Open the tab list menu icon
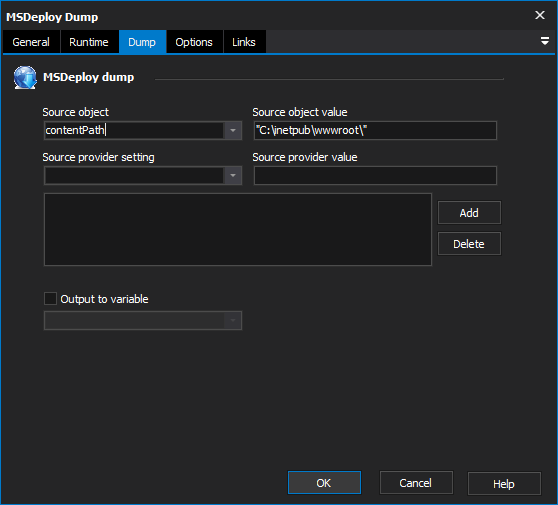 (x=544, y=41)
